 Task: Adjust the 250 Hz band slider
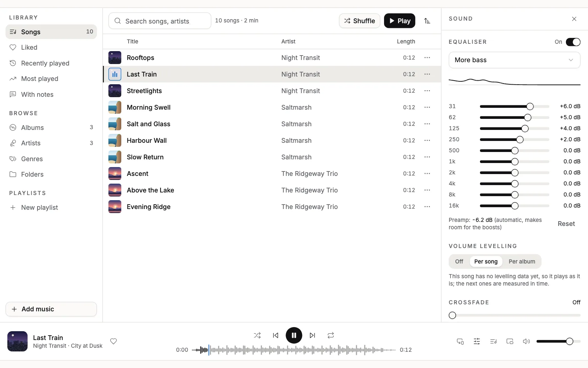coord(514,139)
